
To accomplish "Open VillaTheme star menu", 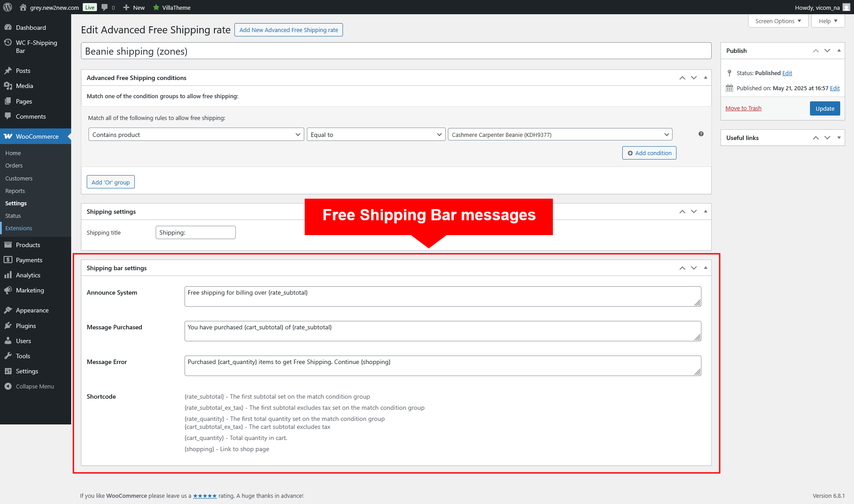I will (x=171, y=8).
